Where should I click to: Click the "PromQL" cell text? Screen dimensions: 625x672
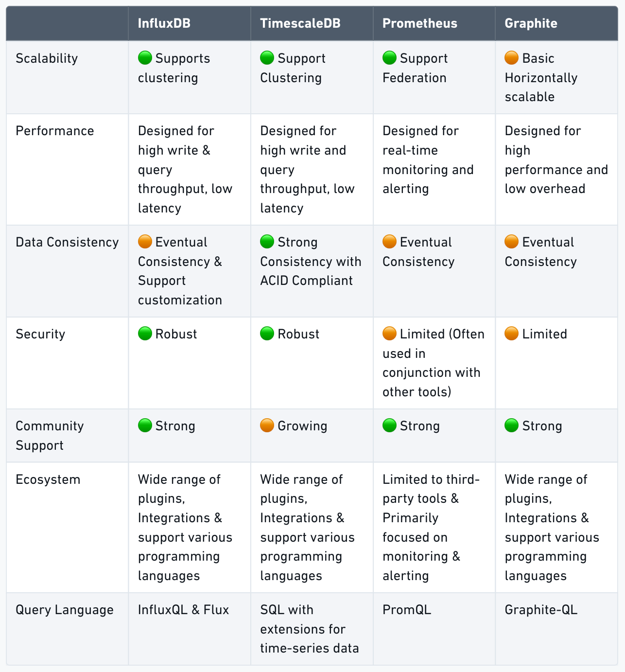click(x=407, y=610)
